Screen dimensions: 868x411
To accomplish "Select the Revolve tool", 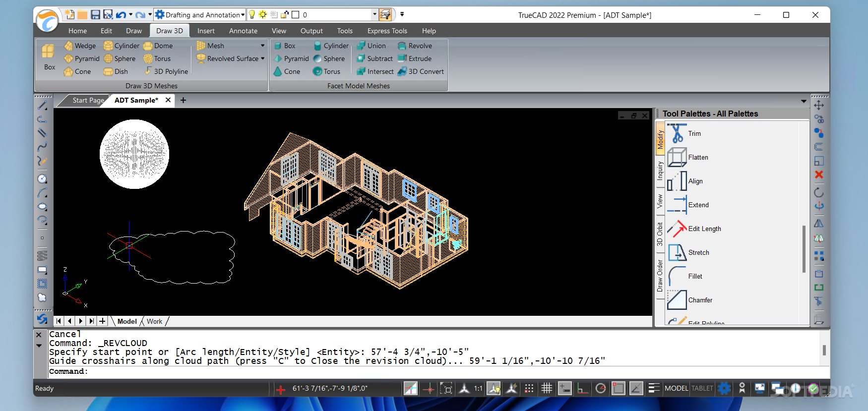I will coord(415,46).
